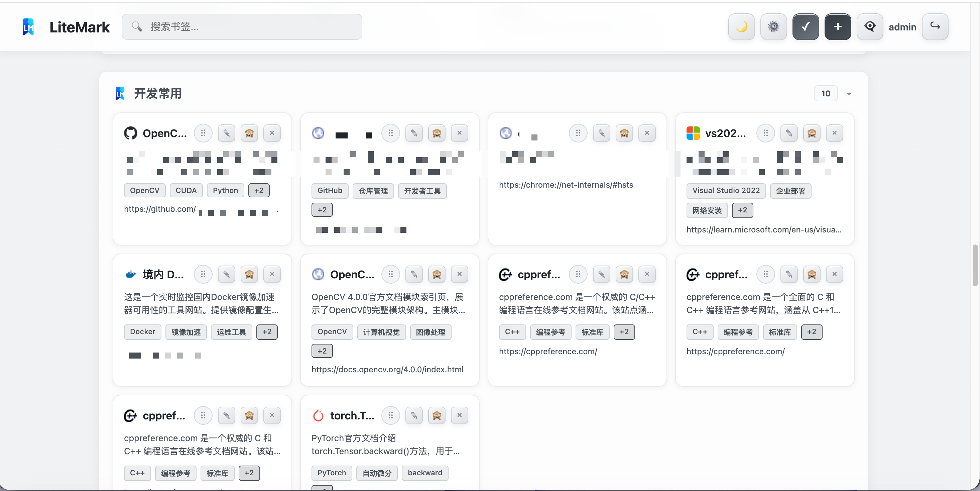The height and width of the screenshot is (491, 980).
Task: Edit the net-internals bookmark card
Action: click(601, 133)
